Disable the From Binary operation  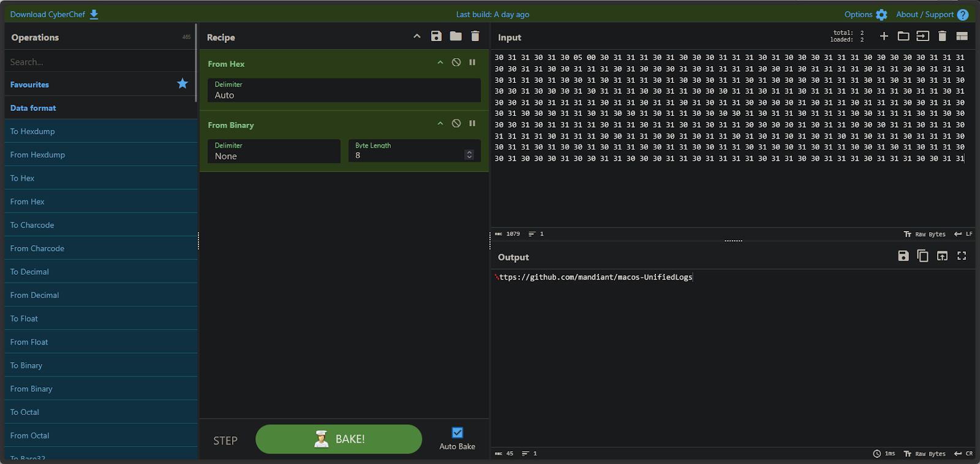coord(456,124)
